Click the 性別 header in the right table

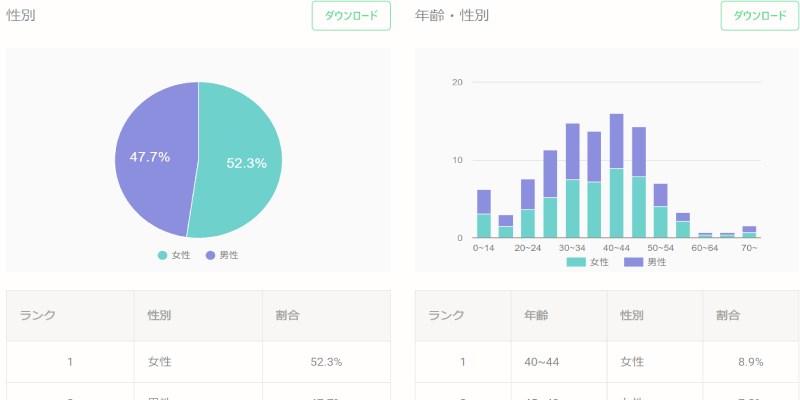(655, 315)
